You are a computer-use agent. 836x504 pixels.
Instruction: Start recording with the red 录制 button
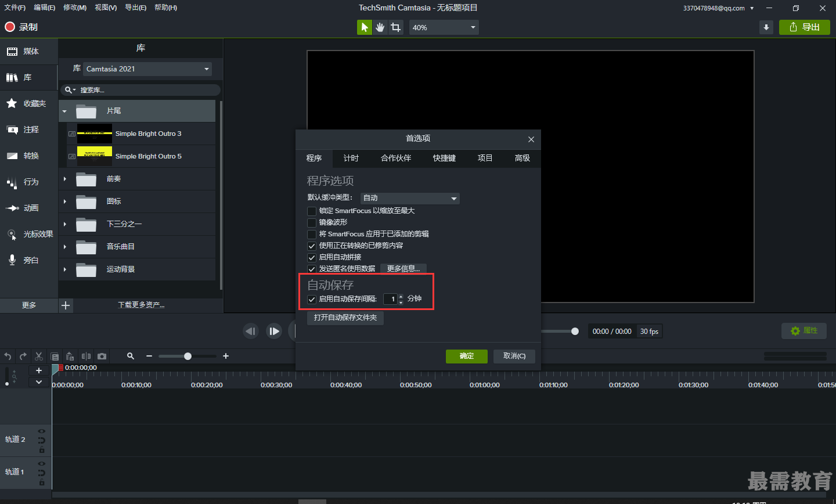pyautogui.click(x=21, y=27)
